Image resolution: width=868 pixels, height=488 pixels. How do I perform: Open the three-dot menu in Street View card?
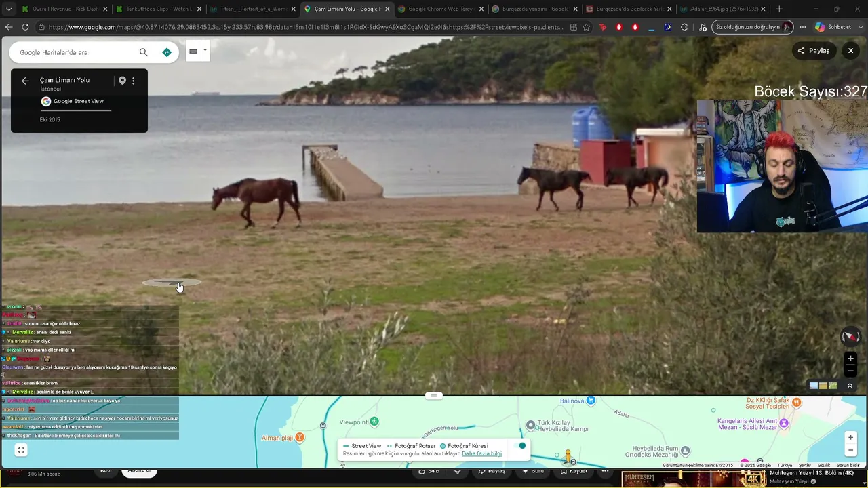point(133,81)
